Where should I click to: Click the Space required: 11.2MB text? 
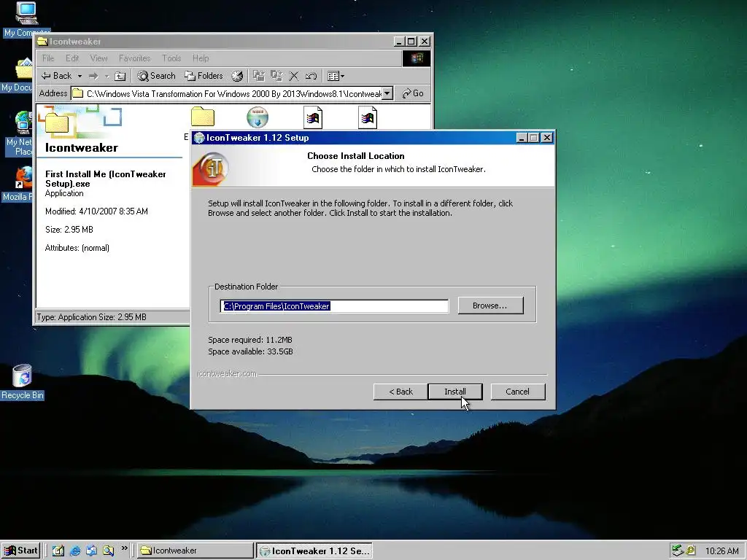tap(250, 340)
